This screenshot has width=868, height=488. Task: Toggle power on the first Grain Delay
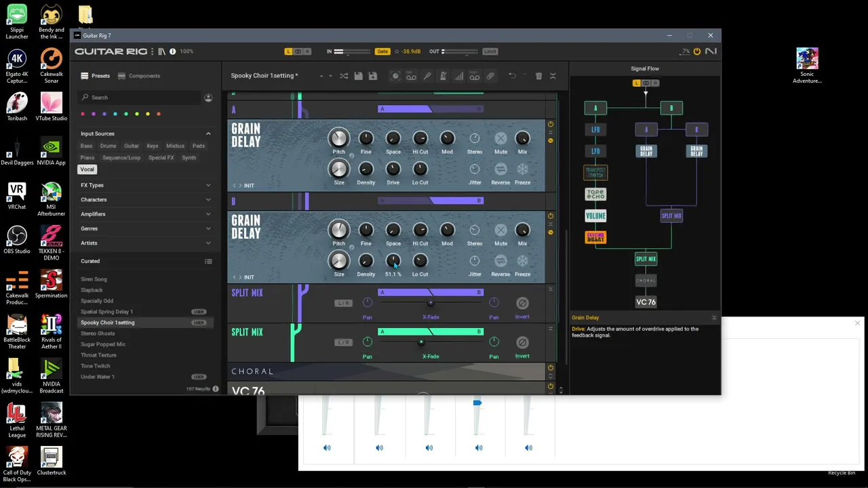pyautogui.click(x=551, y=124)
